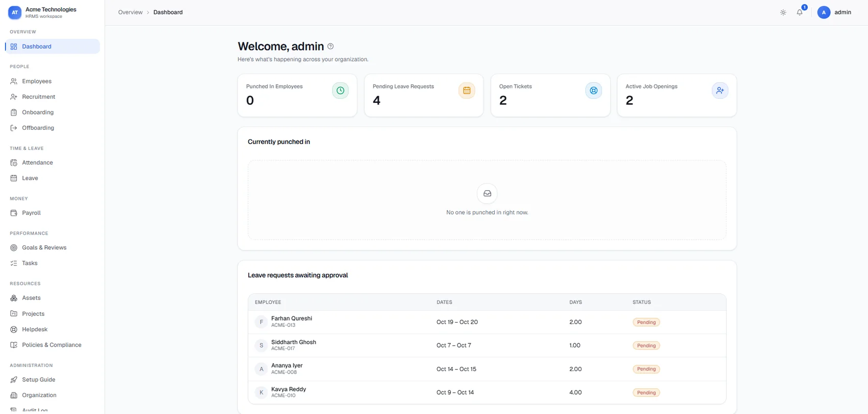Open the Setup Guide
Image resolution: width=868 pixels, height=414 pixels.
tap(53, 380)
